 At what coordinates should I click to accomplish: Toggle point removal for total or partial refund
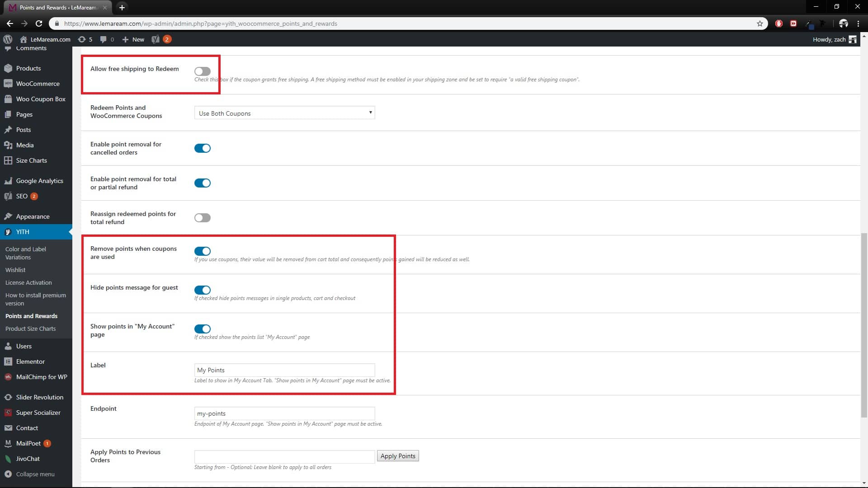click(203, 183)
